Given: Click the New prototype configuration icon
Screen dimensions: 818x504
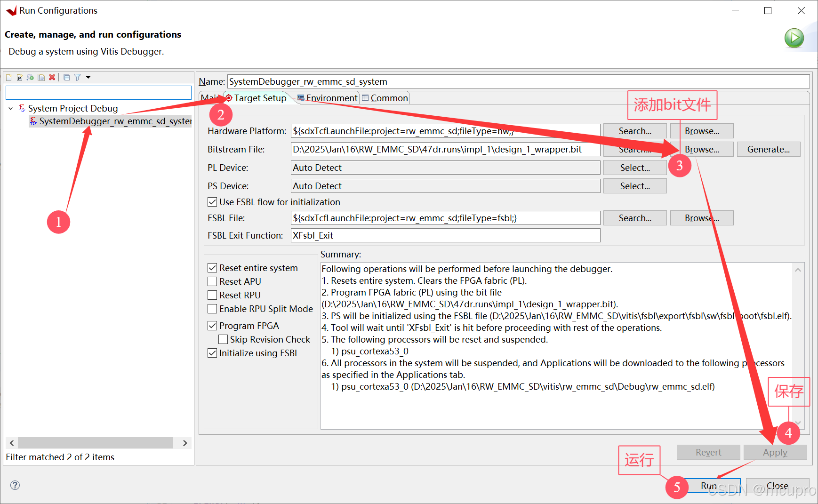Looking at the screenshot, I should 20,77.
